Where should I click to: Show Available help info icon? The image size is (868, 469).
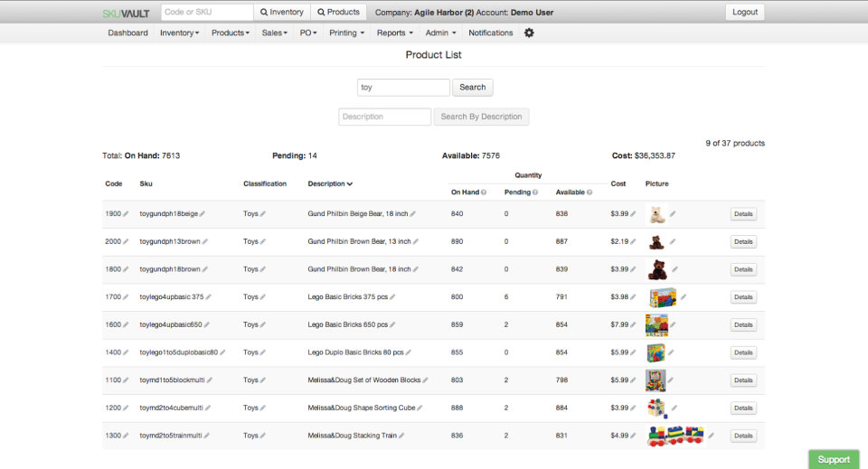click(590, 192)
